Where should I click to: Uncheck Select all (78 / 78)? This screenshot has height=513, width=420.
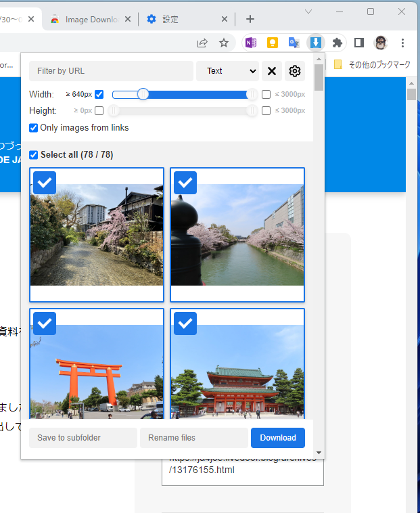pyautogui.click(x=33, y=155)
